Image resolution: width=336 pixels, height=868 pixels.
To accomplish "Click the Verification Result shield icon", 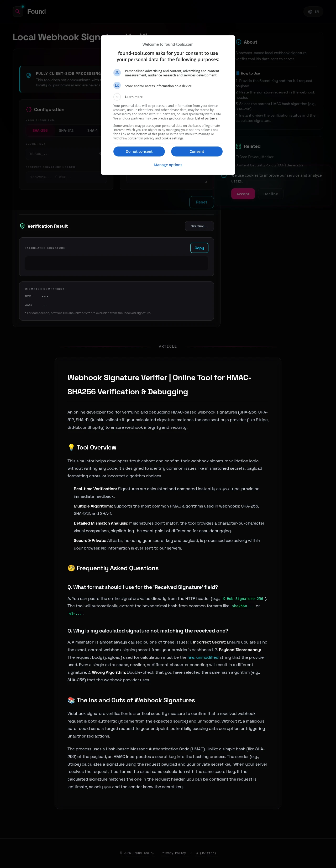I will pyautogui.click(x=22, y=226).
